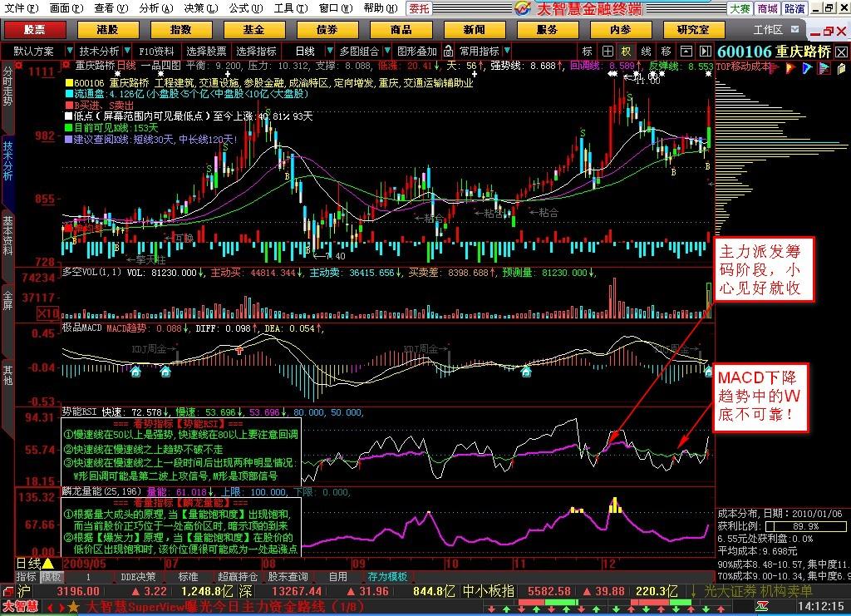Image resolution: width=851 pixels, height=616 pixels.
Task: Open the 文件(F) menu
Action: [21, 7]
